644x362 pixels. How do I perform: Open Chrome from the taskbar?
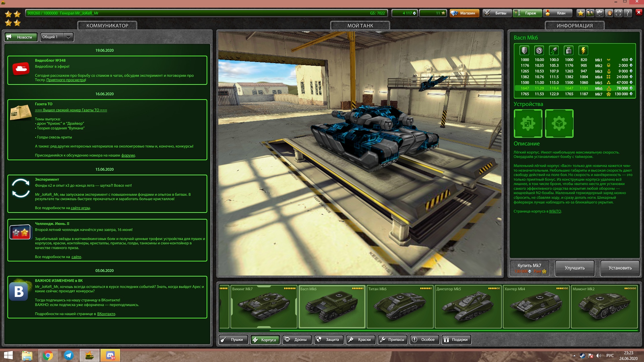(48, 355)
